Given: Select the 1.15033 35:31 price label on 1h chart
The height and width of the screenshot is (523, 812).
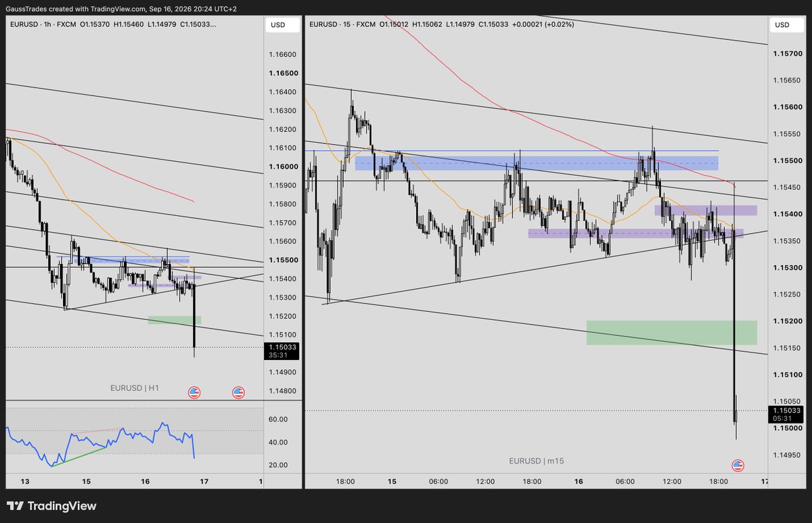Looking at the screenshot, I should click(x=282, y=350).
